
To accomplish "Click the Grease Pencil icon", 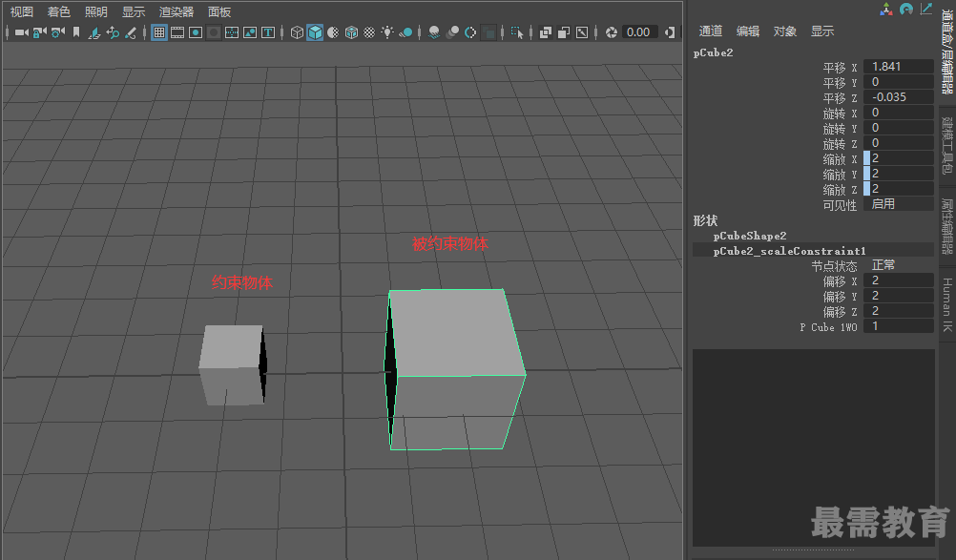I will [131, 32].
